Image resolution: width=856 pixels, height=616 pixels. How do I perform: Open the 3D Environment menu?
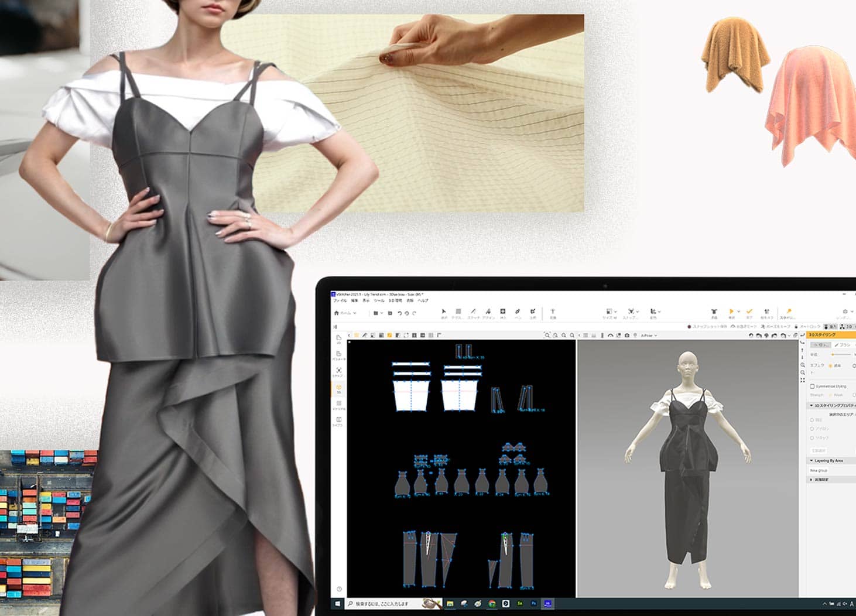[396, 300]
